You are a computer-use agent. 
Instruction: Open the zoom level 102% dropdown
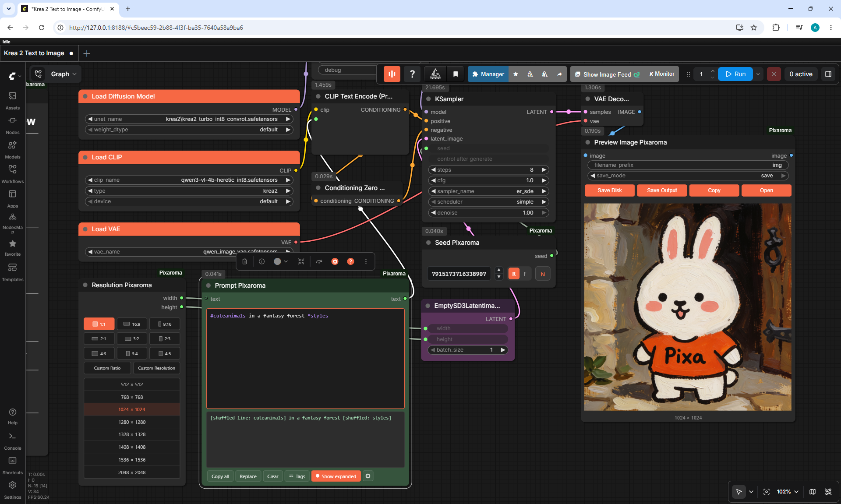point(788,492)
